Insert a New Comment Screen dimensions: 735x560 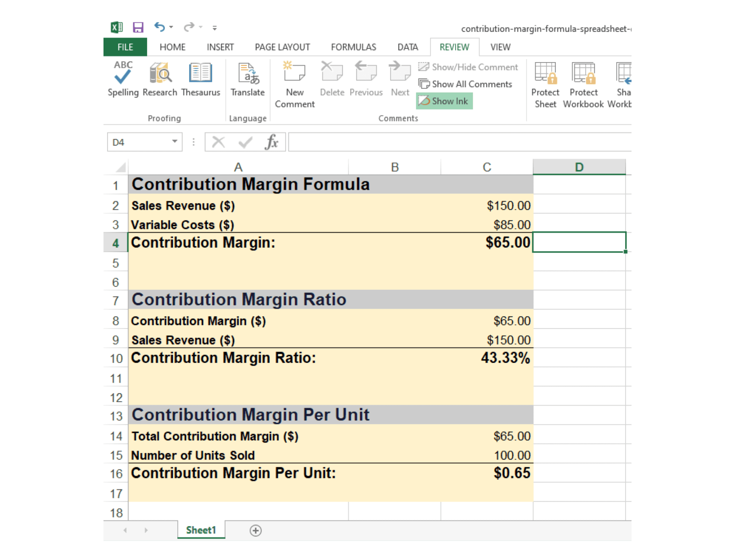tap(294, 80)
